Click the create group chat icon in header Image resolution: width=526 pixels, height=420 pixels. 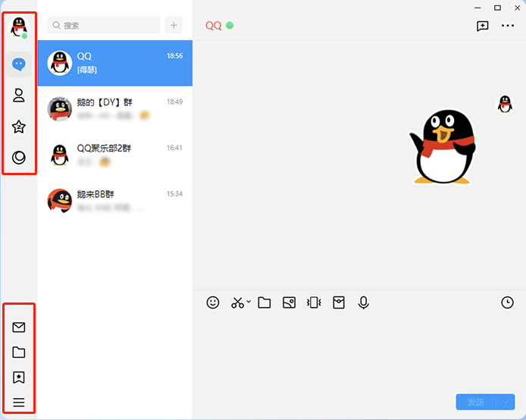483,26
